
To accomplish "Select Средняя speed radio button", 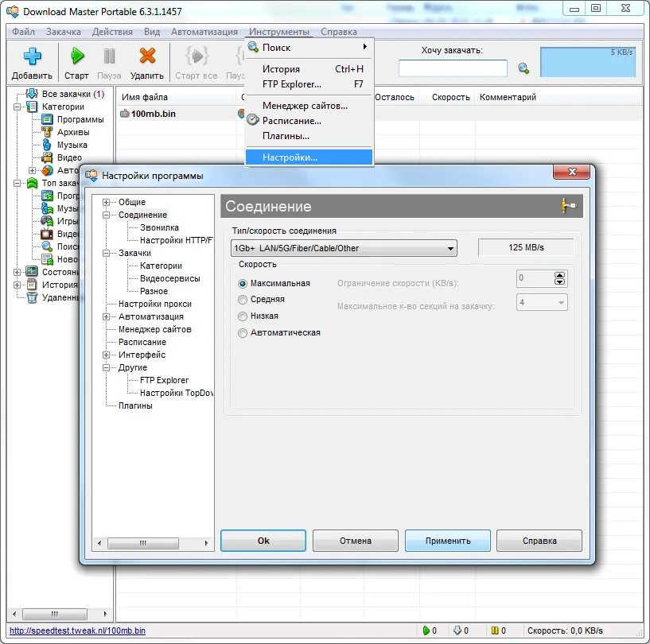I will (x=243, y=300).
